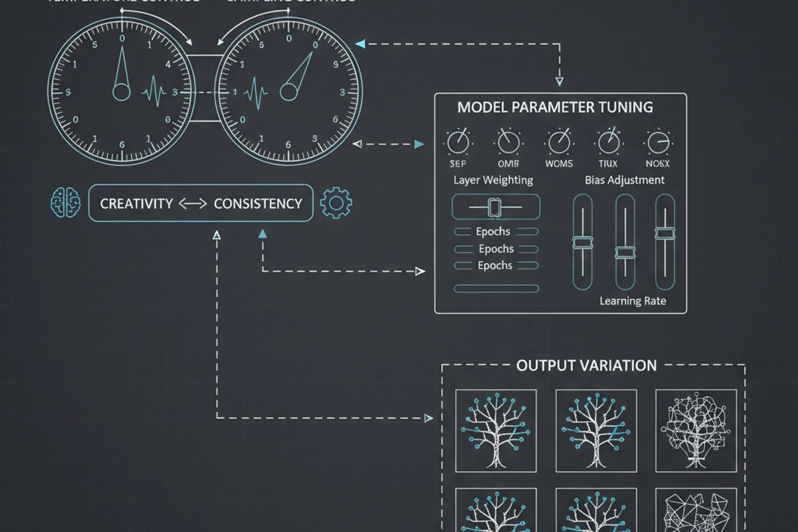798x532 pixels.
Task: Click the middle Bias Adjustment slider handle
Action: click(x=625, y=253)
